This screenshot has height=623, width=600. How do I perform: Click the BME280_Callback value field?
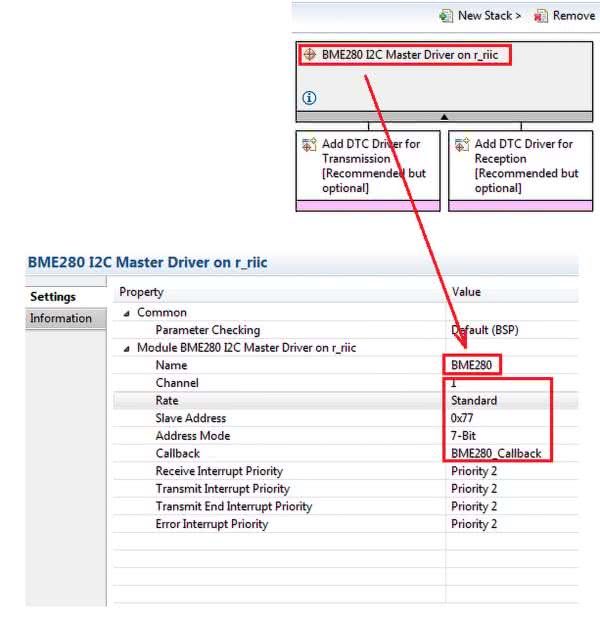tap(496, 453)
